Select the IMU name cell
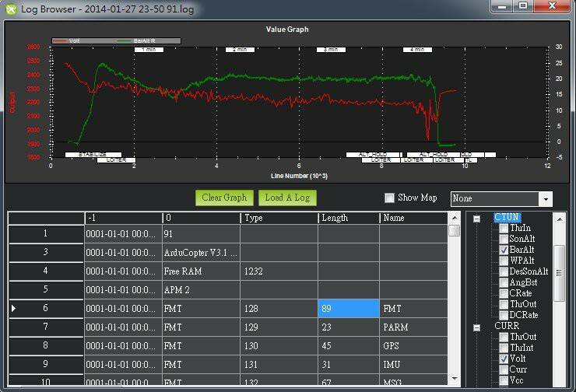Image resolution: width=576 pixels, height=392 pixels. [x=413, y=365]
